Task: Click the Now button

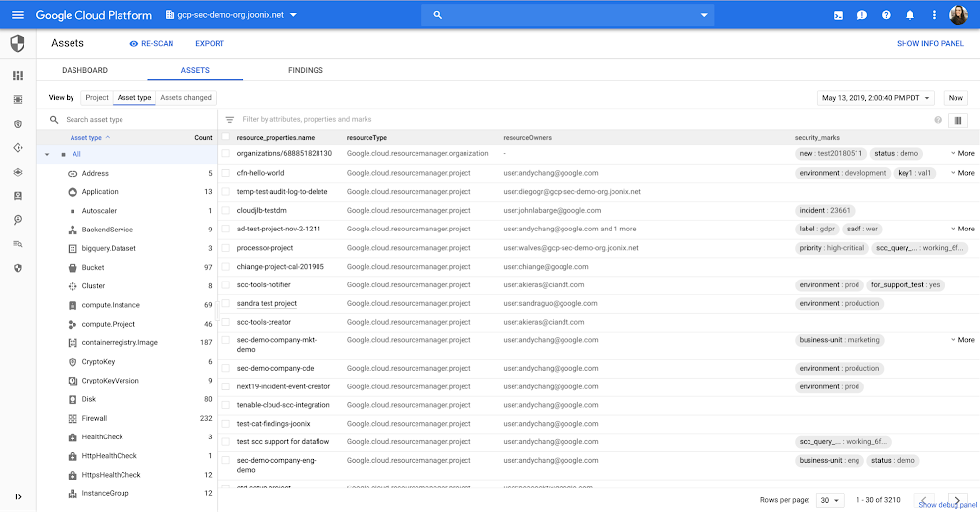Action: [955, 98]
